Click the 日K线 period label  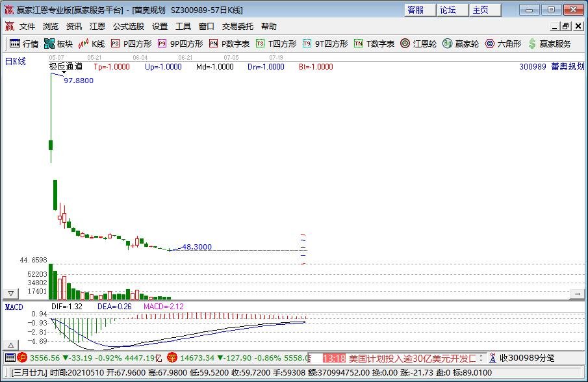coord(16,61)
